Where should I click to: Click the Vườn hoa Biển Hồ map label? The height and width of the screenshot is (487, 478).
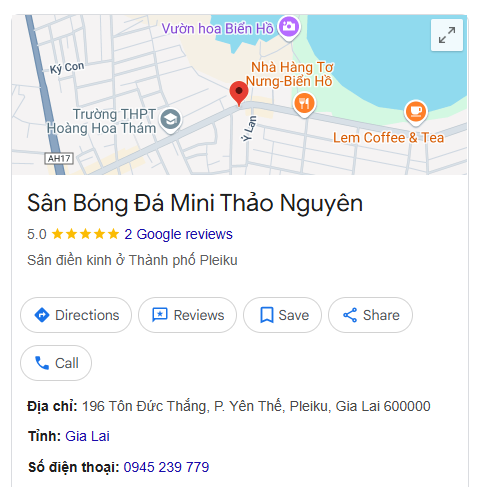[x=218, y=29]
